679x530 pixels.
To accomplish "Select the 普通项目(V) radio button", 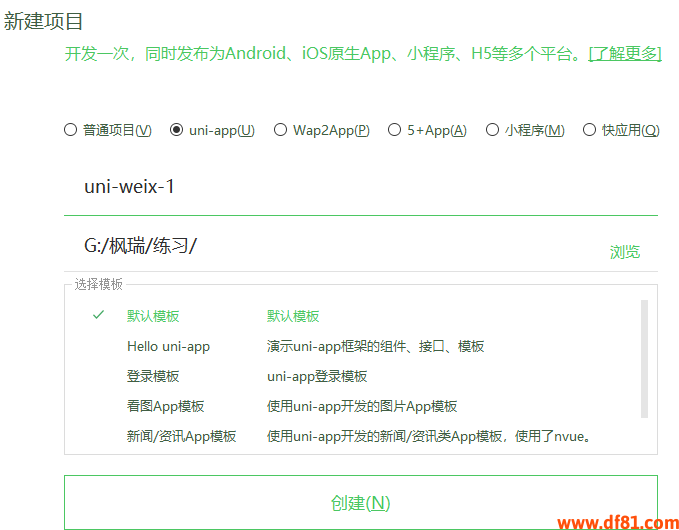I will coord(70,130).
